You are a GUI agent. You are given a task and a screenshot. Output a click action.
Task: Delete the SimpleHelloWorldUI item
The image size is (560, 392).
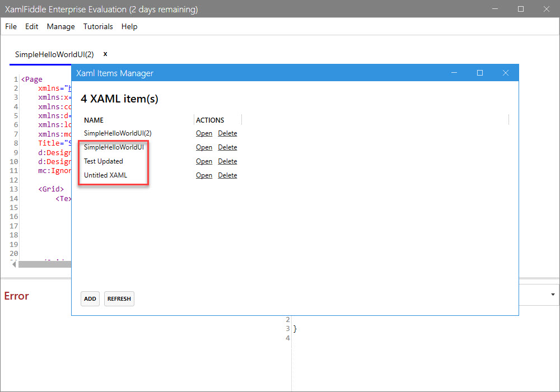coord(227,147)
